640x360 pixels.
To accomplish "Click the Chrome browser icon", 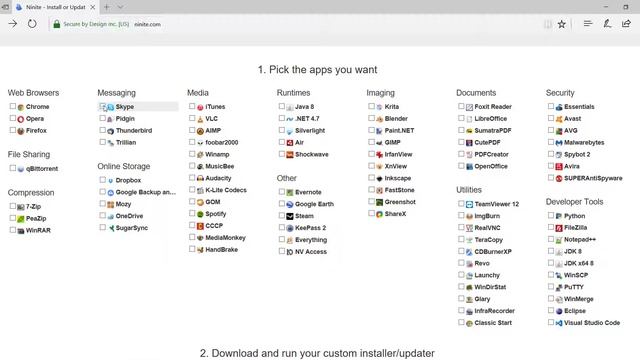I will tap(21, 107).
